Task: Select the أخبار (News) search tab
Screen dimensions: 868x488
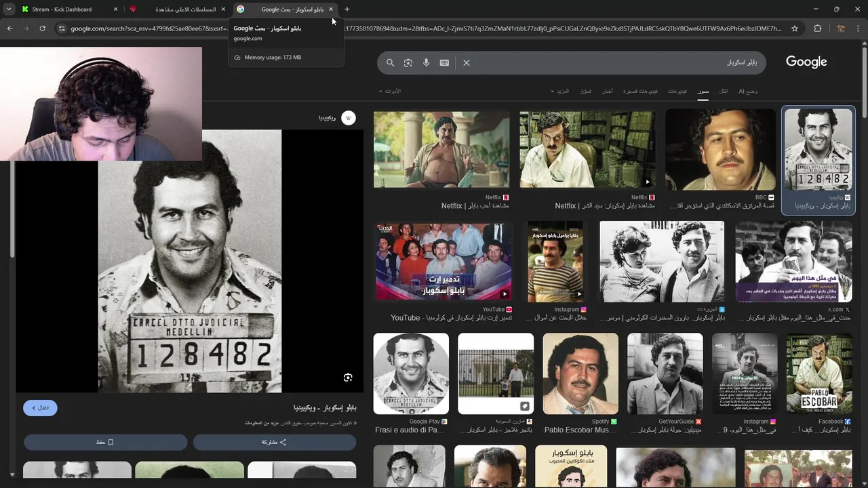Action: (x=608, y=91)
